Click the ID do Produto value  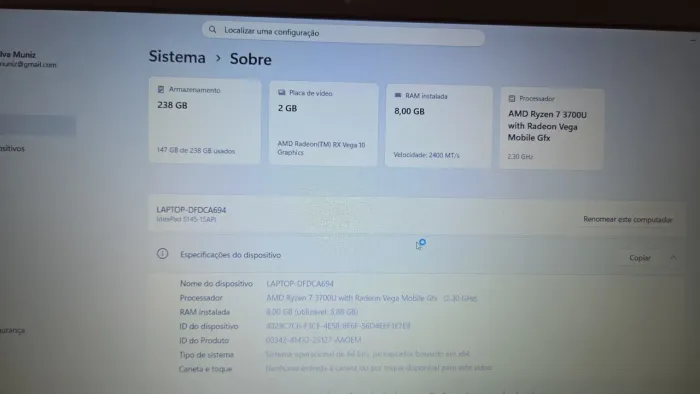coord(313,340)
